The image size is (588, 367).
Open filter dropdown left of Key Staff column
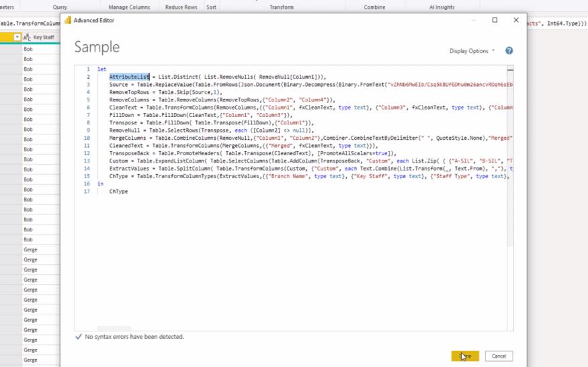tap(17, 38)
